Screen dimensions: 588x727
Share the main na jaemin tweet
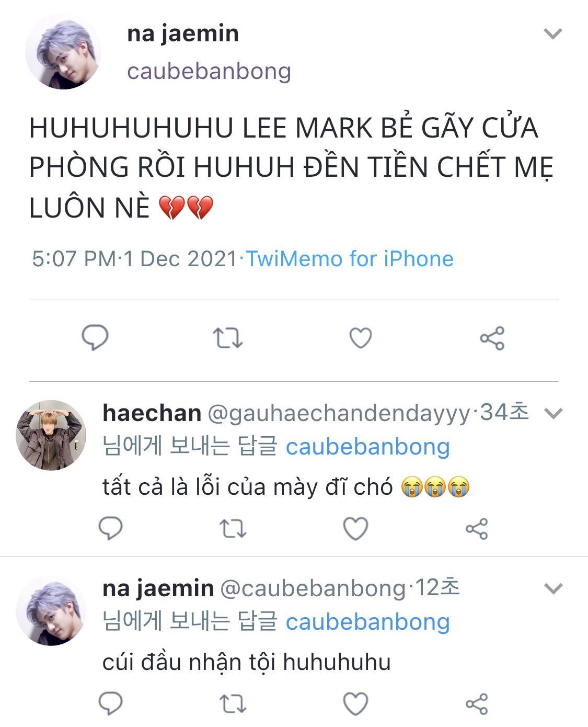tap(492, 338)
